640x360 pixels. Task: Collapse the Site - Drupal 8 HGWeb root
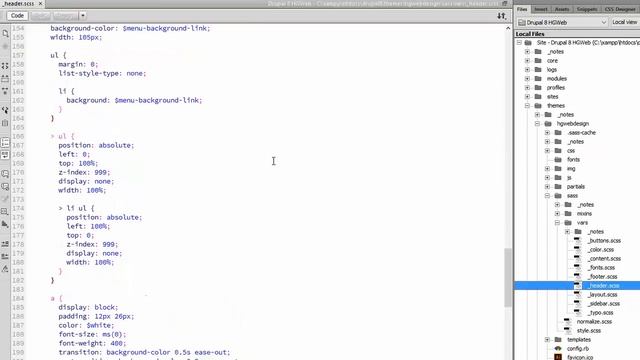pos(519,42)
